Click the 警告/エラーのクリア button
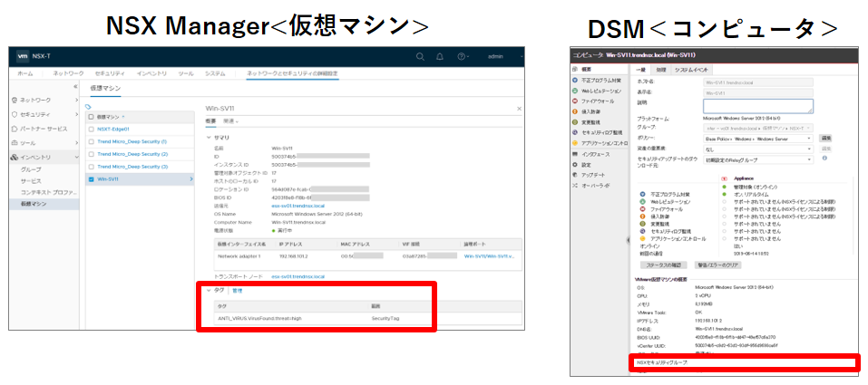The height and width of the screenshot is (385, 868). (718, 265)
